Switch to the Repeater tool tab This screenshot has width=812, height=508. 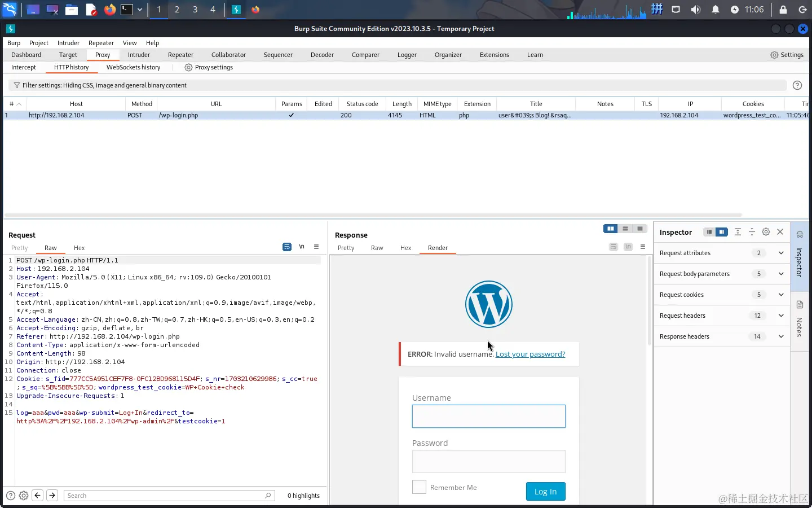click(180, 55)
